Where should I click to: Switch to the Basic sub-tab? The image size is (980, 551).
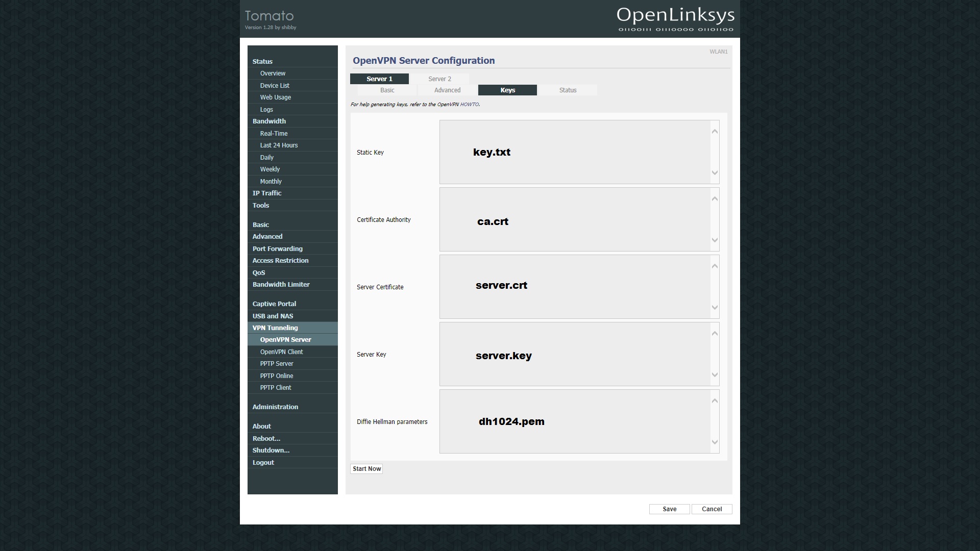387,90
